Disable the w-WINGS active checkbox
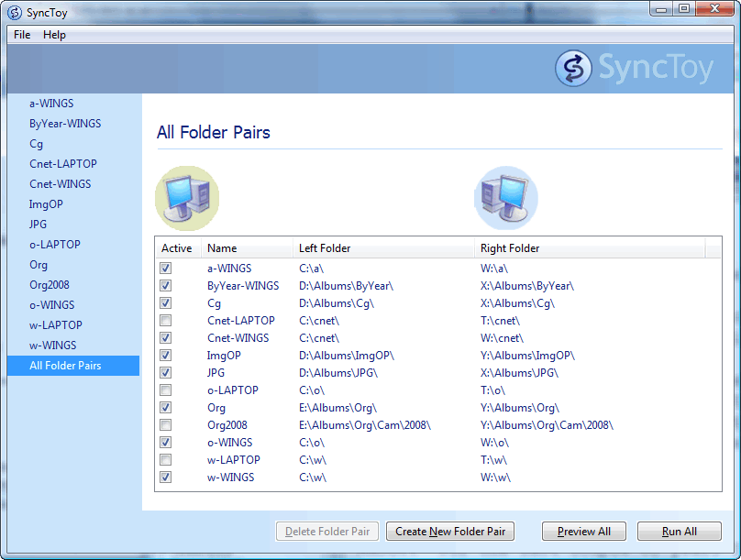This screenshot has width=741, height=560. [x=165, y=478]
